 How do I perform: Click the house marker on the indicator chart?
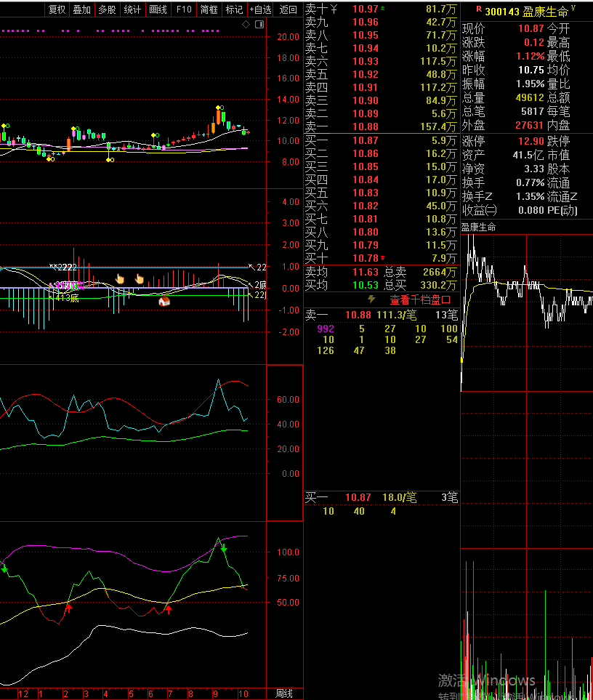pos(164,301)
